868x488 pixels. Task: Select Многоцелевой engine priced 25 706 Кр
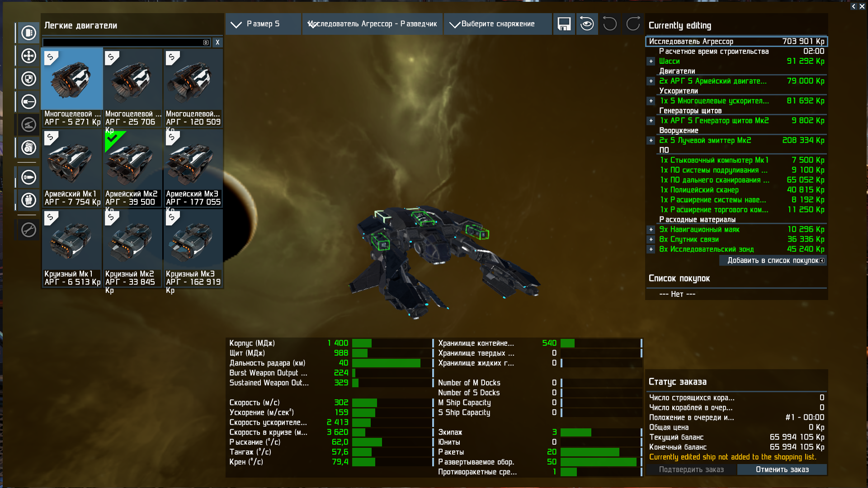click(132, 87)
